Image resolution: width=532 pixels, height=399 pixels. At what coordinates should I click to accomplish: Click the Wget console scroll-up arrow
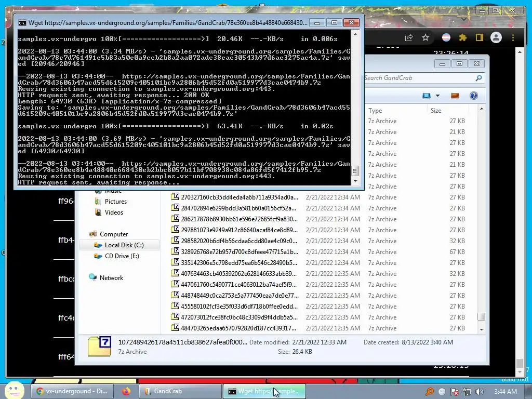pyautogui.click(x=355, y=34)
